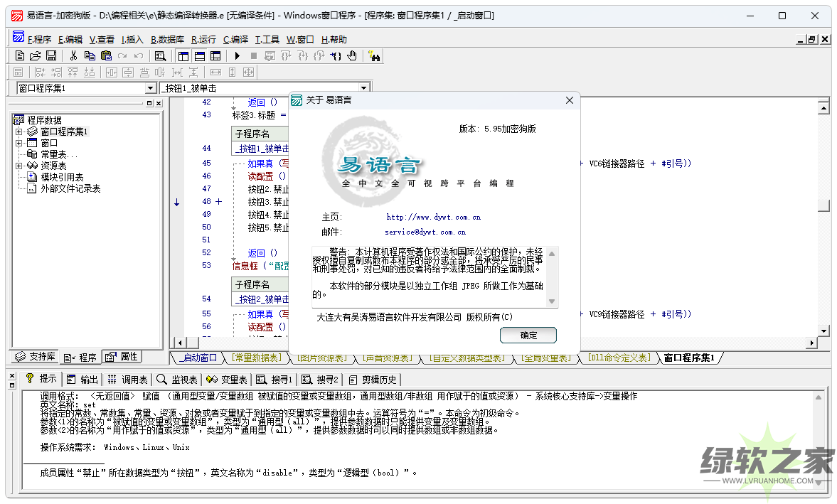Save the program with the floppy disk icon
This screenshot has width=837, height=504.
point(51,55)
